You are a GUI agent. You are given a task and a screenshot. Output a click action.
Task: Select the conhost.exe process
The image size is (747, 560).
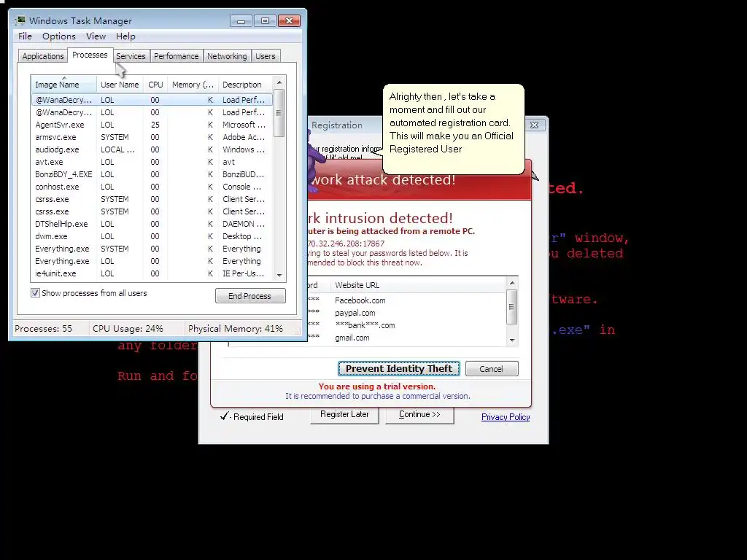tap(152, 187)
